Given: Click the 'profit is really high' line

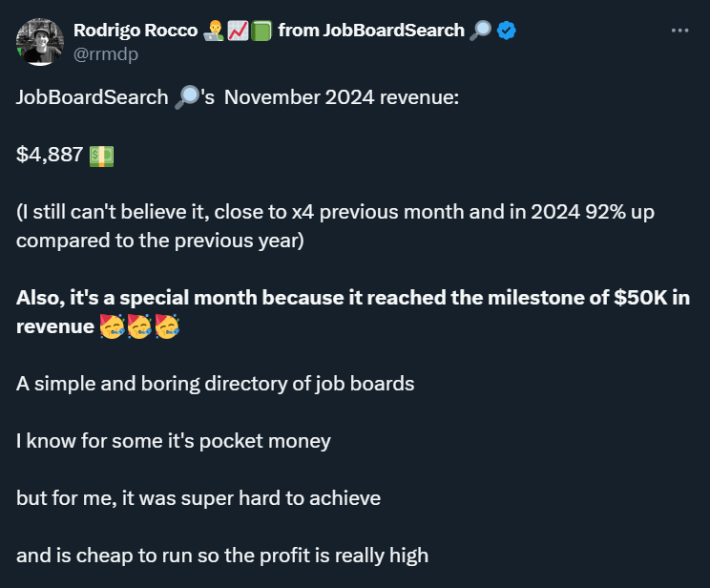Looking at the screenshot, I should (x=221, y=555).
